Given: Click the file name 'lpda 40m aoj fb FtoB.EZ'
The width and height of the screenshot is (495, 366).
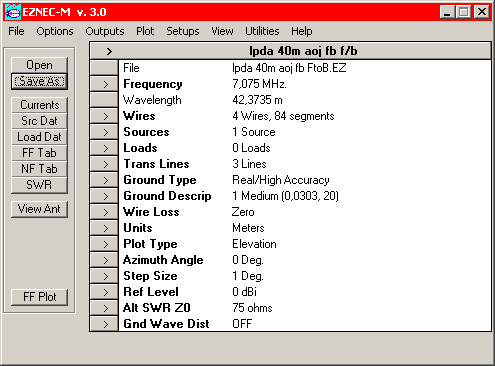Looking at the screenshot, I should pos(289,68).
